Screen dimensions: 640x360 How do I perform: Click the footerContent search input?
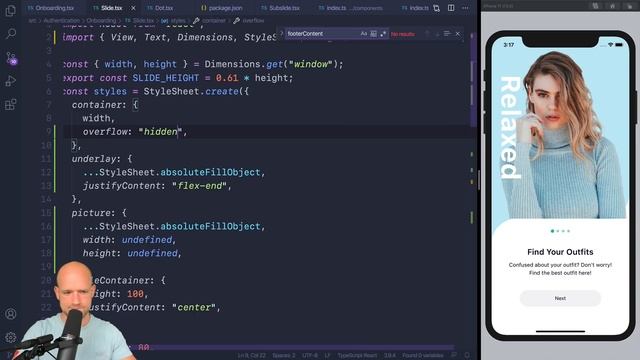[322, 34]
